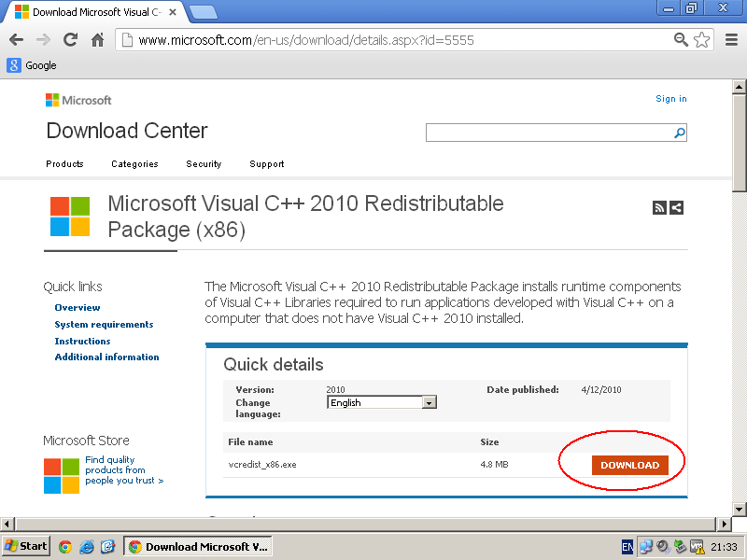
Task: Open the browser home page
Action: pyautogui.click(x=98, y=40)
